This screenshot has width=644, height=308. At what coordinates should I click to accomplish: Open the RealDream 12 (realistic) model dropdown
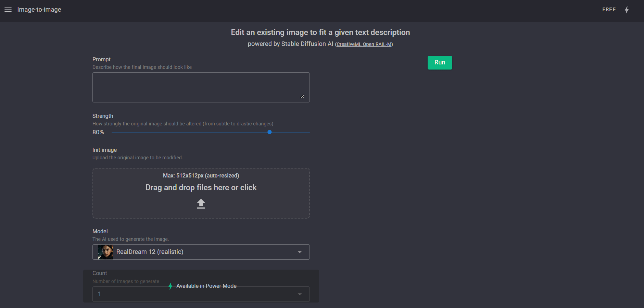pyautogui.click(x=201, y=252)
